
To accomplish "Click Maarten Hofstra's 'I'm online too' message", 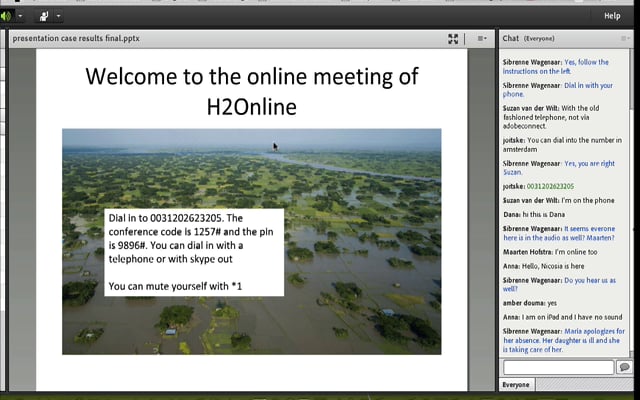I will coord(550,252).
